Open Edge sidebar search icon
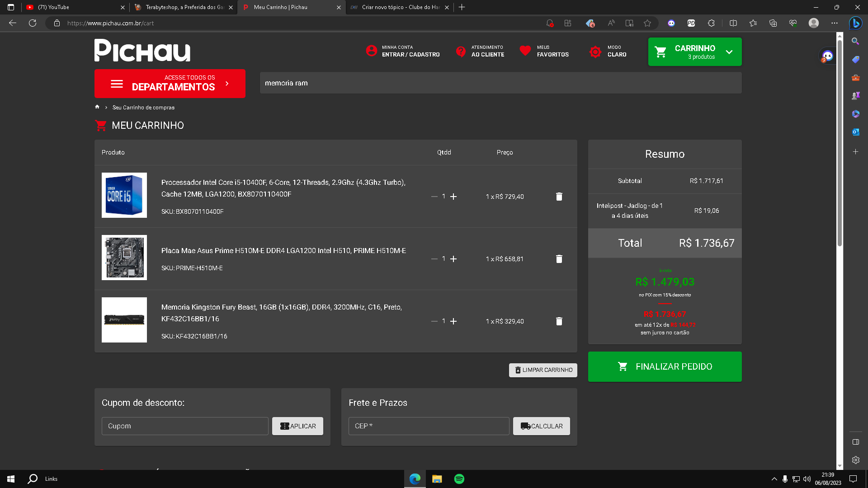This screenshot has width=868, height=488. (x=855, y=41)
